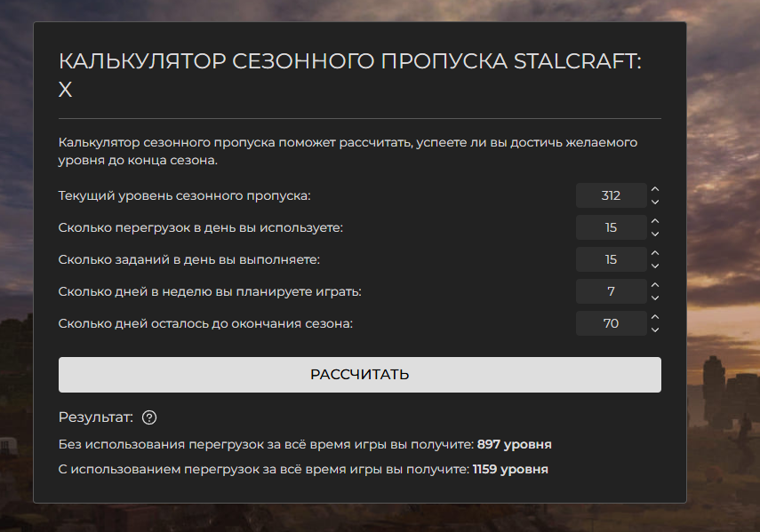Increase overloads per day value
This screenshot has width=760, height=532.
pyautogui.click(x=655, y=221)
